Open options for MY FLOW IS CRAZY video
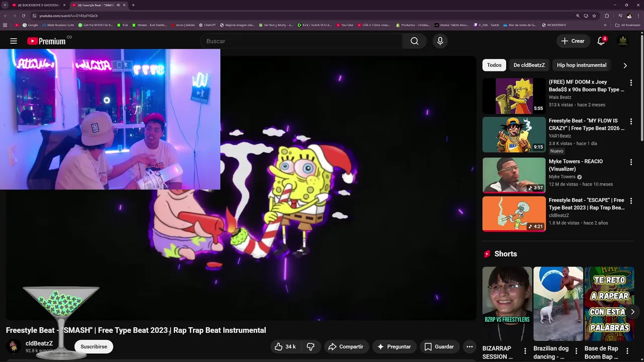 (631, 122)
